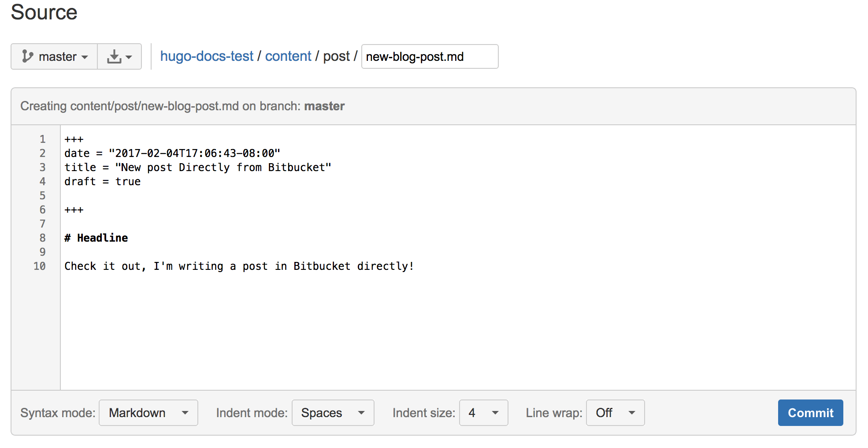
Task: Click the Source page heading
Action: tap(44, 12)
